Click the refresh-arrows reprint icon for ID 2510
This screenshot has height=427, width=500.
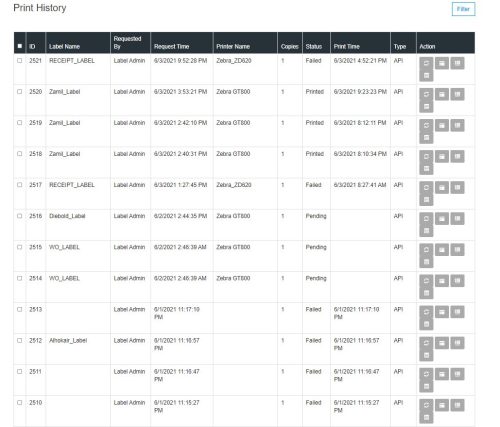[x=426, y=405]
